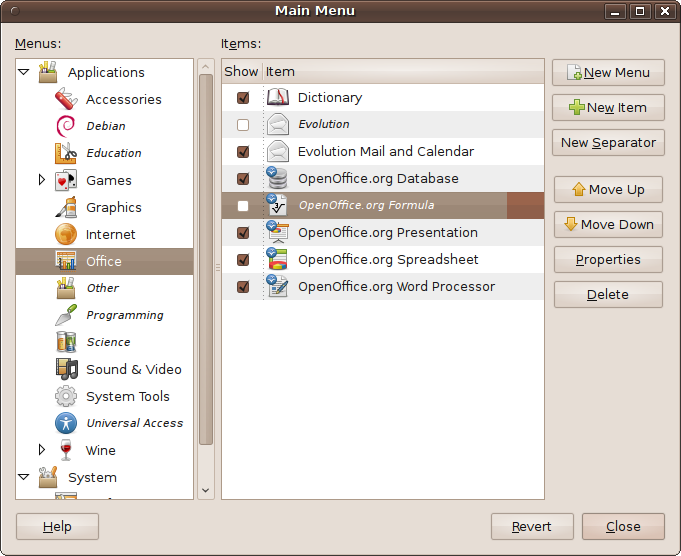Click the New Separator button

coord(607,142)
